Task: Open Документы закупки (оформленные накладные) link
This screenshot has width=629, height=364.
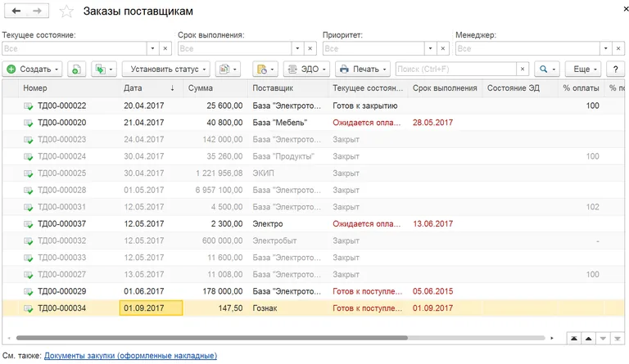Action: tap(130, 356)
